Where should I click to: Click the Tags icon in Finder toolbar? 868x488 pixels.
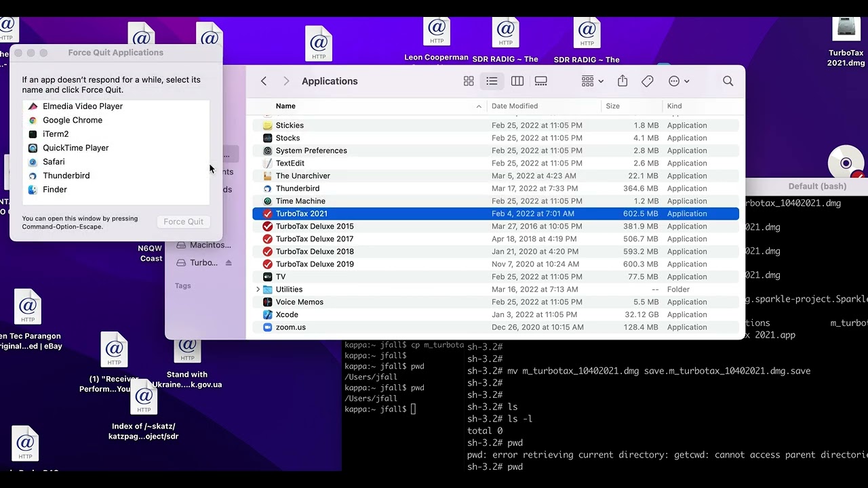(x=648, y=81)
